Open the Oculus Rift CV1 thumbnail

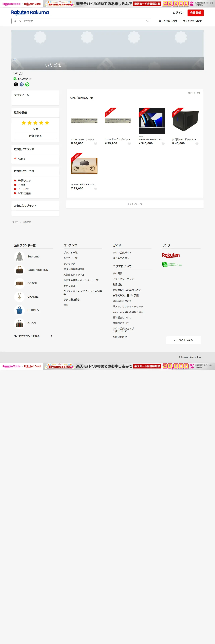tap(84, 166)
